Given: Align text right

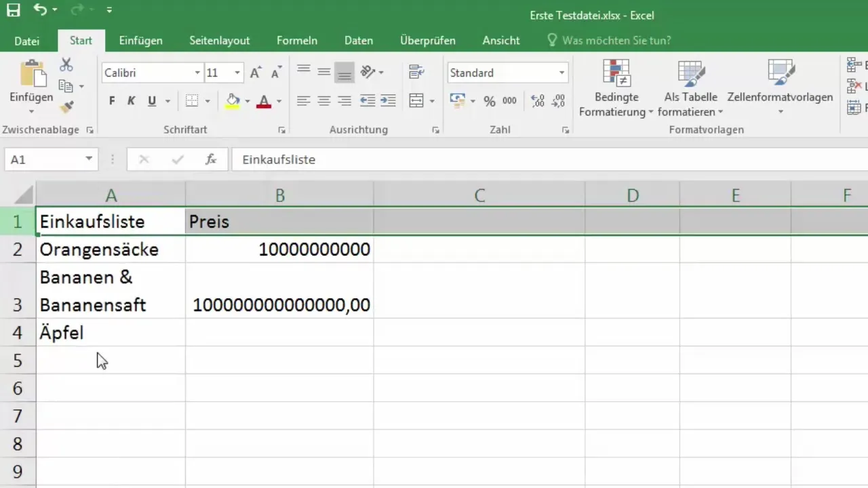Looking at the screenshot, I should click(344, 101).
